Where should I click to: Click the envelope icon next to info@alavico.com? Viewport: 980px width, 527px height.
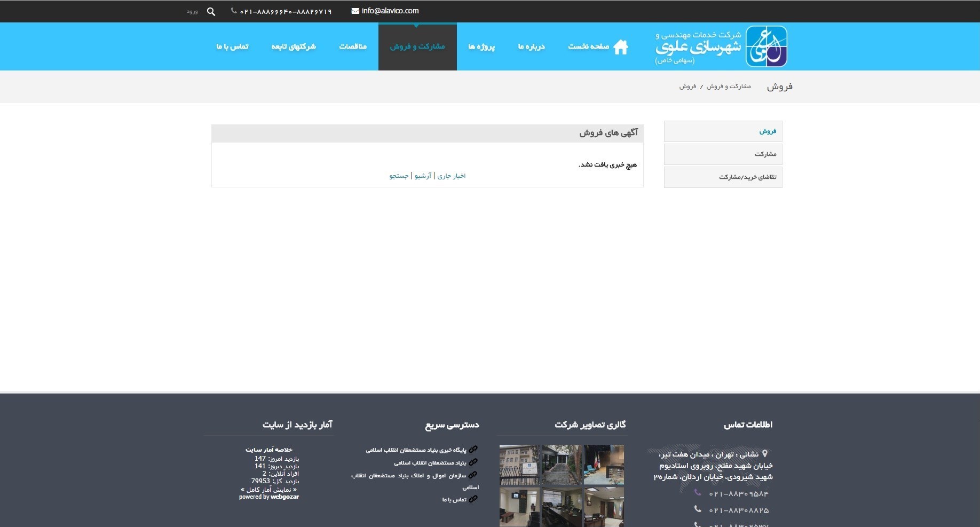point(355,11)
